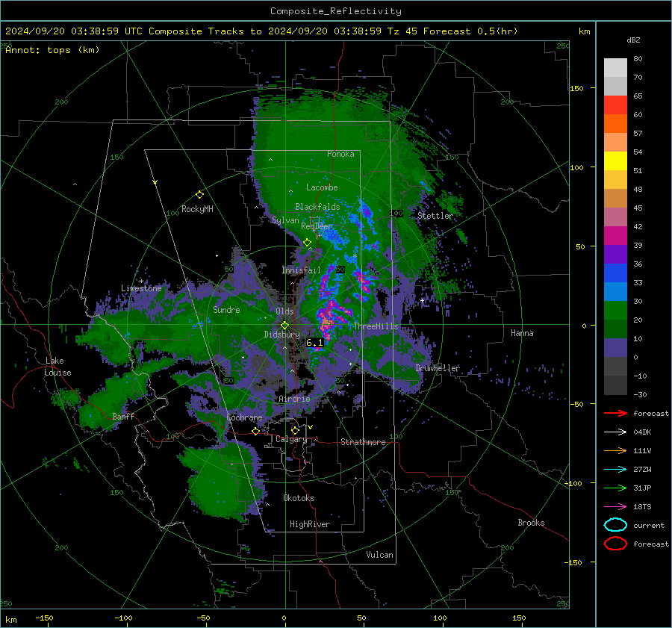Viewport: 672px width, 628px height.
Task: Click the Blackfalds city label
Action: pos(317,207)
